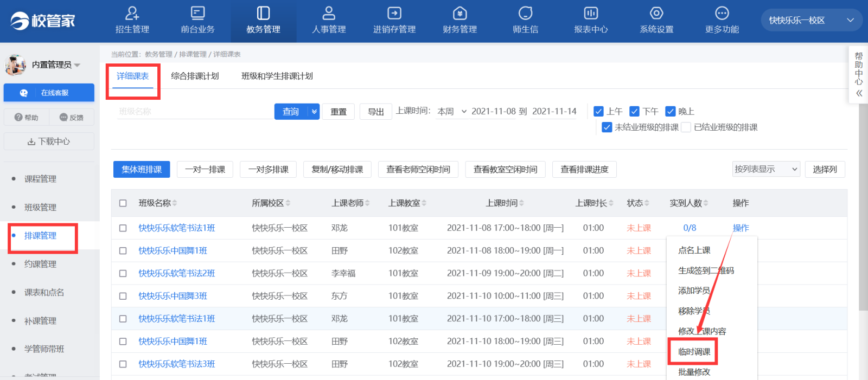Open 师生信 top navigation icon
Image resolution: width=868 pixels, height=380 pixels.
click(x=525, y=13)
